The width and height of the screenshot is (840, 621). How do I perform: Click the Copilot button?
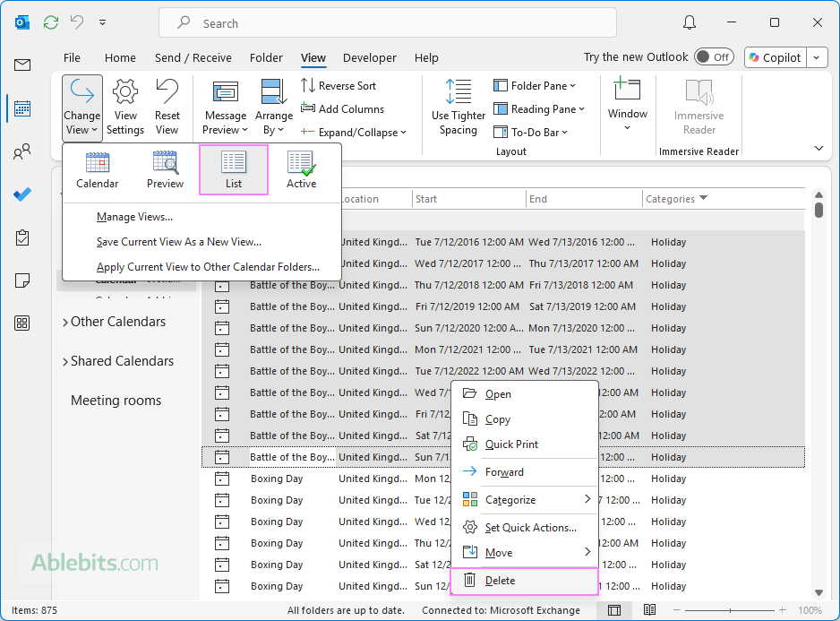pyautogui.click(x=776, y=57)
